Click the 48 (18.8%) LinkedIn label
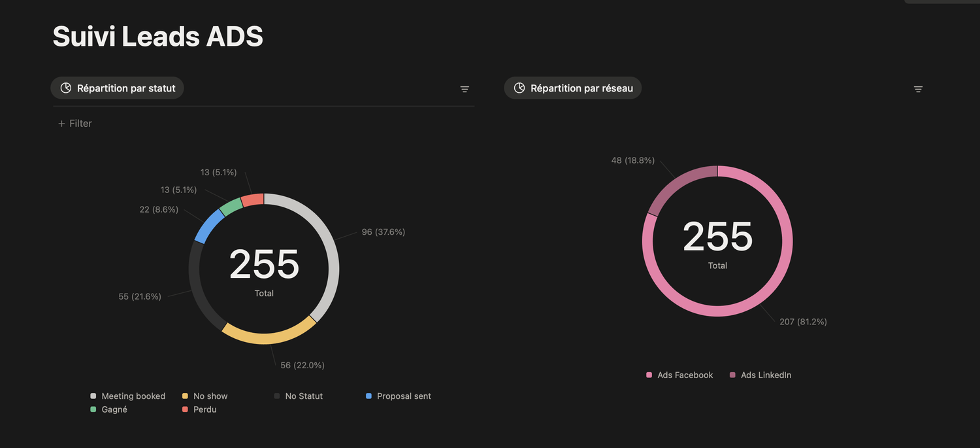Screen dimensions: 980x448 click(x=632, y=160)
